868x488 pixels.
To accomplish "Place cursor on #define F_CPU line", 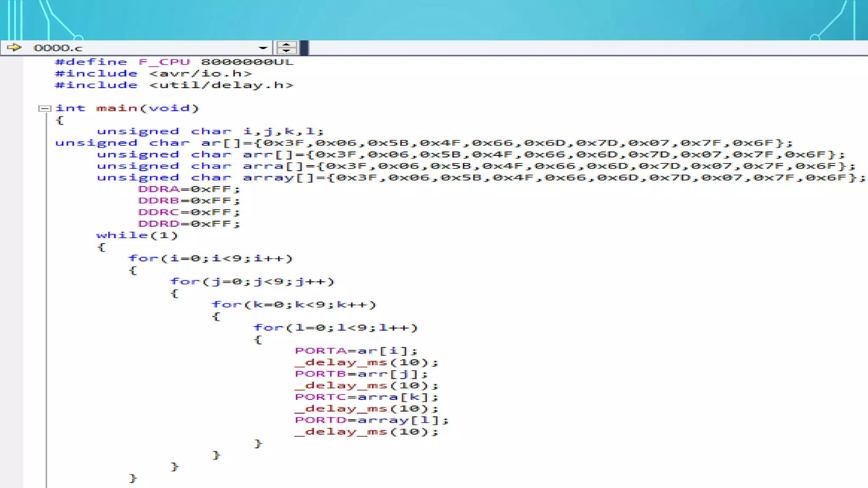I will coord(174,62).
